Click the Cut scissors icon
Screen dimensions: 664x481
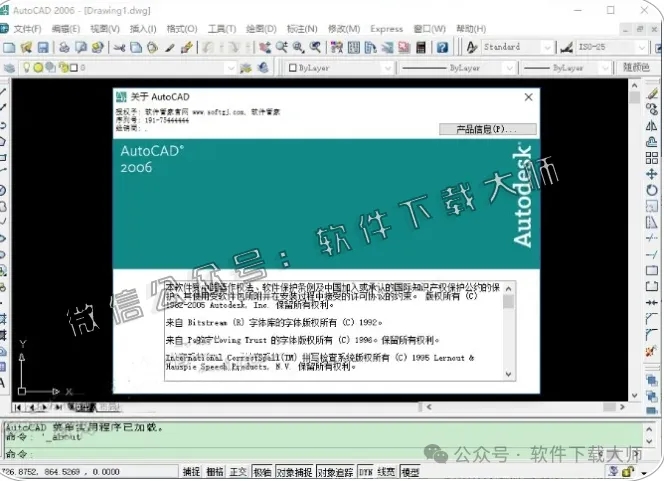coord(119,47)
